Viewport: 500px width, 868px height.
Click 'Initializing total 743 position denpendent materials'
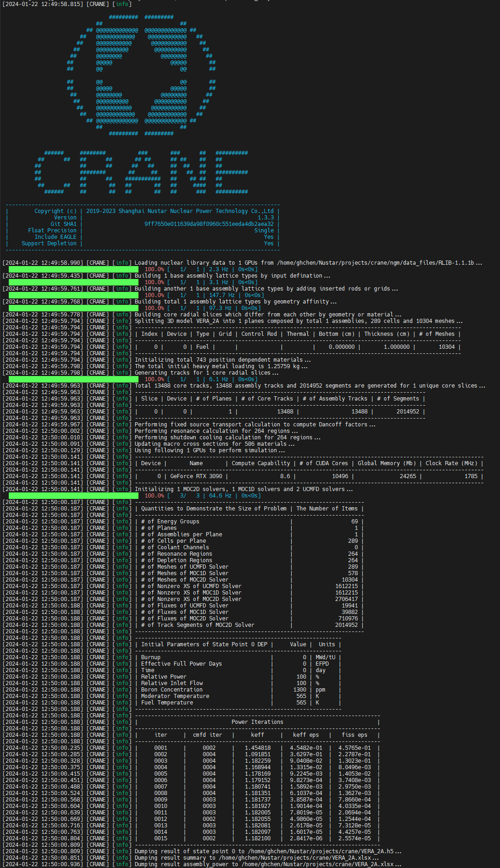coord(223,360)
